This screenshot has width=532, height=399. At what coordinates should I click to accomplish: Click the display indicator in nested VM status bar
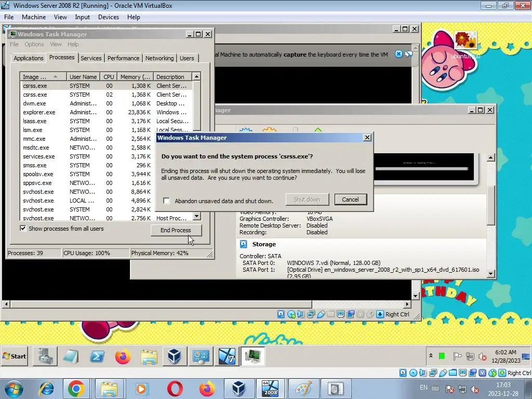coord(340,314)
